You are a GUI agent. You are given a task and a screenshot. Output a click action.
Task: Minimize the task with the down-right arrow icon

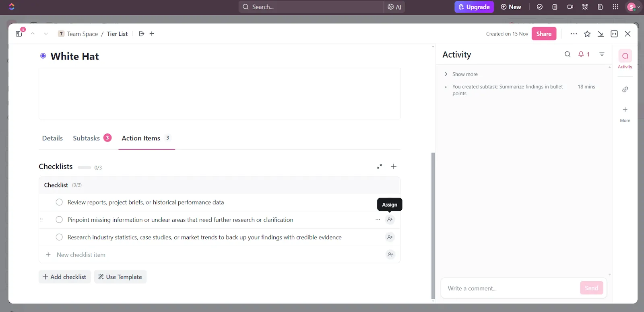[601, 34]
